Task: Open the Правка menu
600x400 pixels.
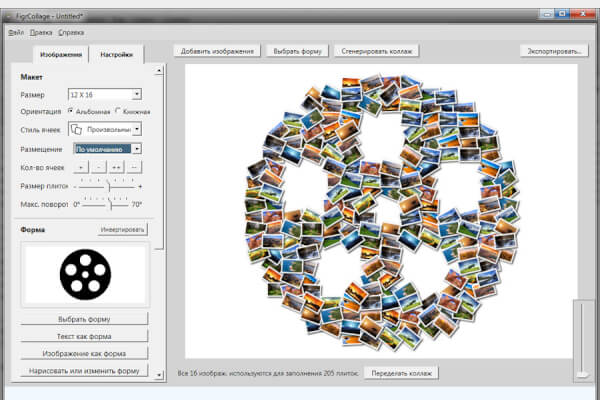Action: click(x=41, y=33)
